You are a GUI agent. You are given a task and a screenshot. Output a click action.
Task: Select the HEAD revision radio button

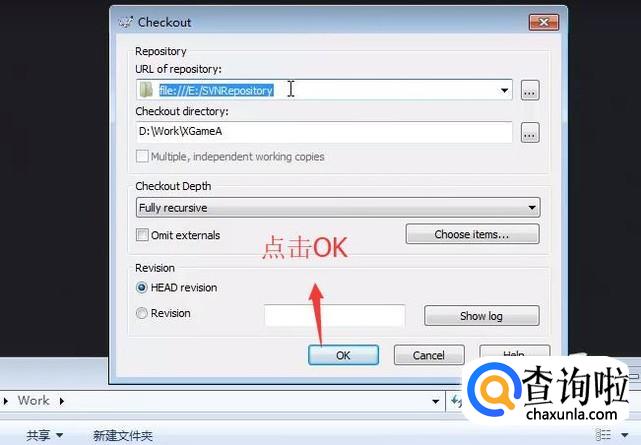click(141, 288)
